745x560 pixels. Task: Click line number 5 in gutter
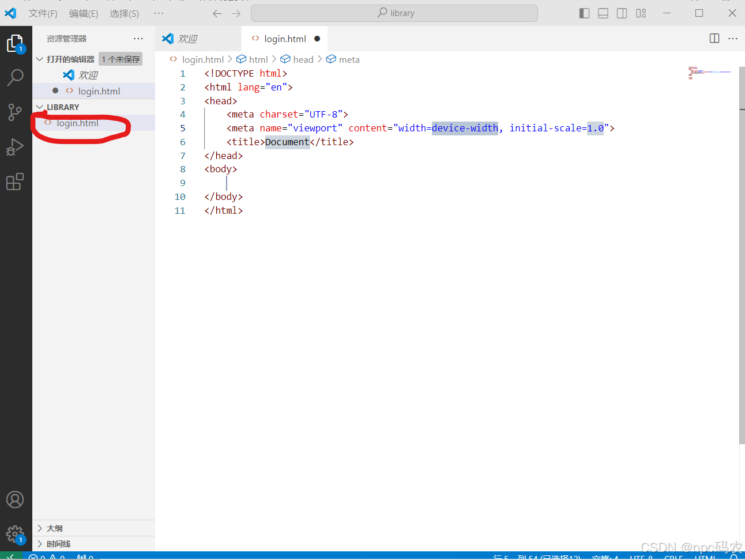183,128
